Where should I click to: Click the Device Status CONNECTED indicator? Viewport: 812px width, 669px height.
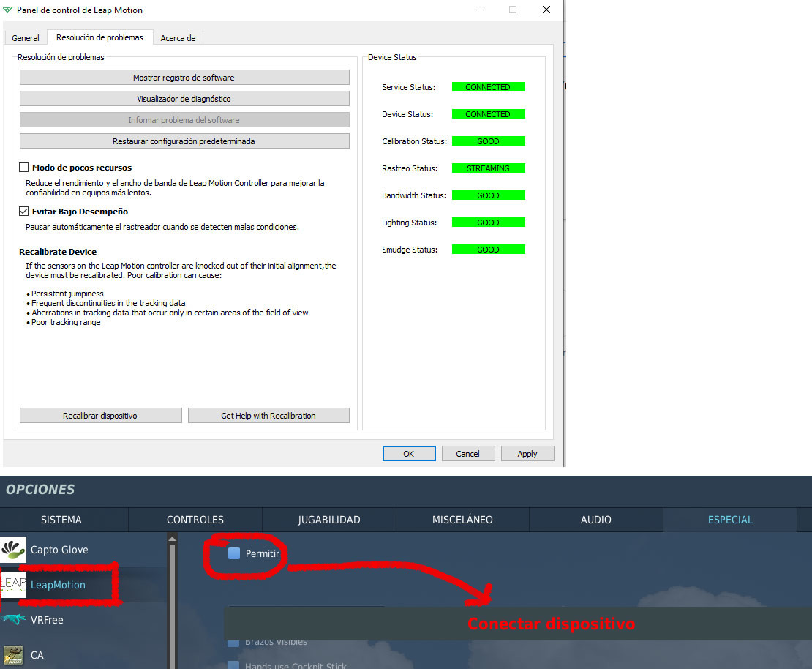tap(489, 114)
